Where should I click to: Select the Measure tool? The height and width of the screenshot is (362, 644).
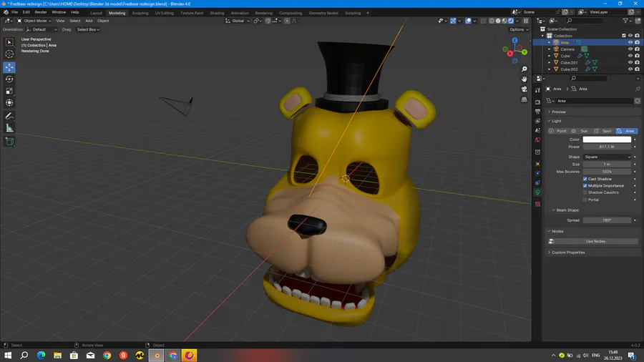tap(9, 129)
